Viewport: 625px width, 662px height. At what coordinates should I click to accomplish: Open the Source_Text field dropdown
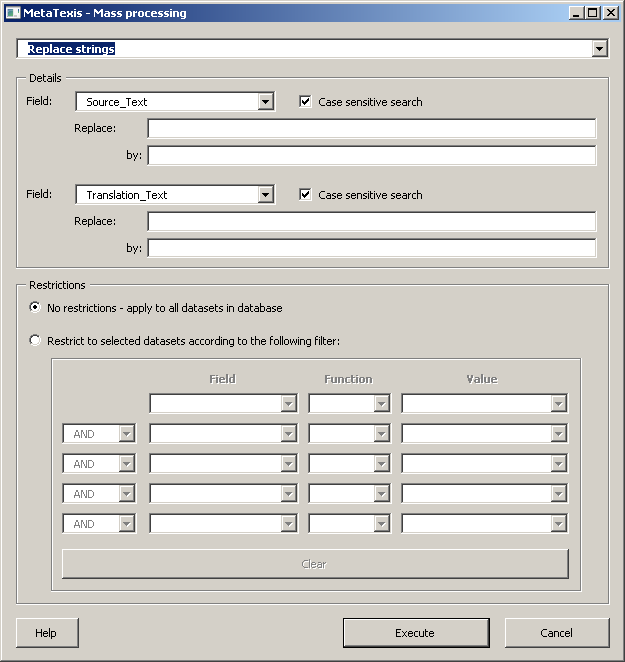pyautogui.click(x=265, y=102)
